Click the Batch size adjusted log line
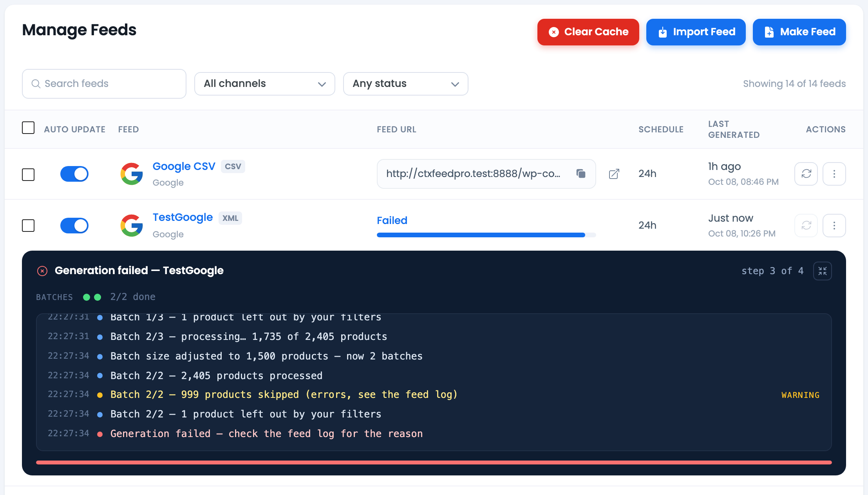This screenshot has height=495, width=868. [434, 356]
